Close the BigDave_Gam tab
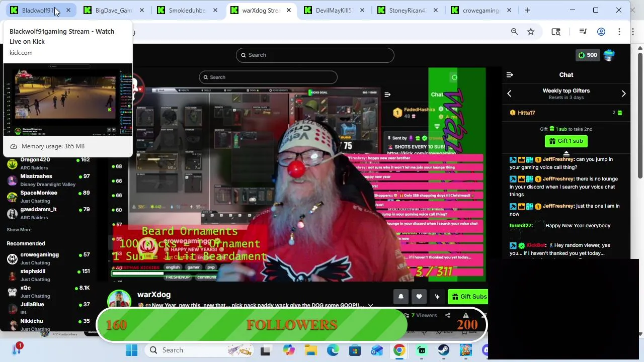The height and width of the screenshot is (362, 644). pyautogui.click(x=142, y=10)
